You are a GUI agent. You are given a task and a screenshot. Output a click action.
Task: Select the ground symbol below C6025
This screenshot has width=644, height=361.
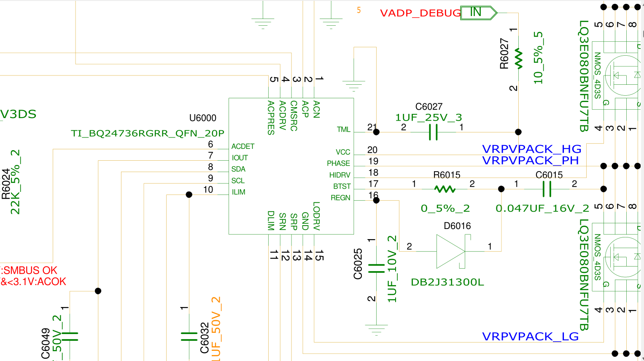(x=376, y=330)
